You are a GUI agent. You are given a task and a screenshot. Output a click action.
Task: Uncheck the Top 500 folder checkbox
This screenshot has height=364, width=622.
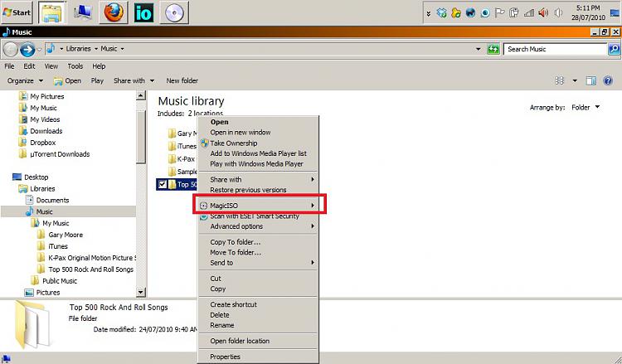tap(162, 184)
